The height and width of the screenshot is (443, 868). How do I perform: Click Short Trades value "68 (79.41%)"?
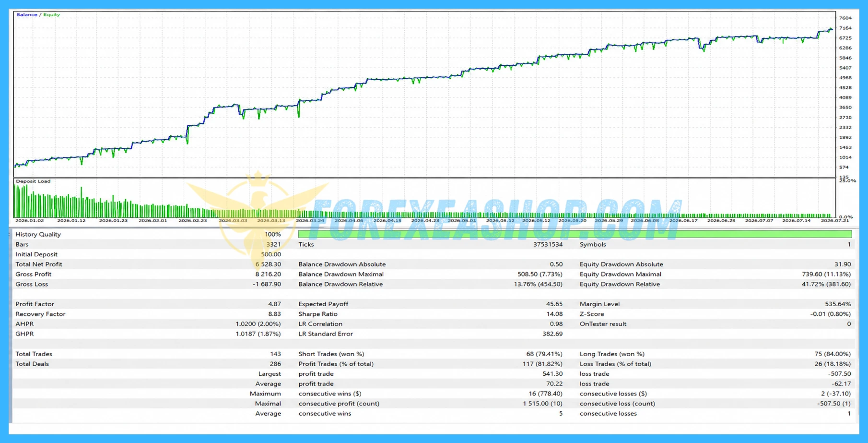(x=544, y=354)
